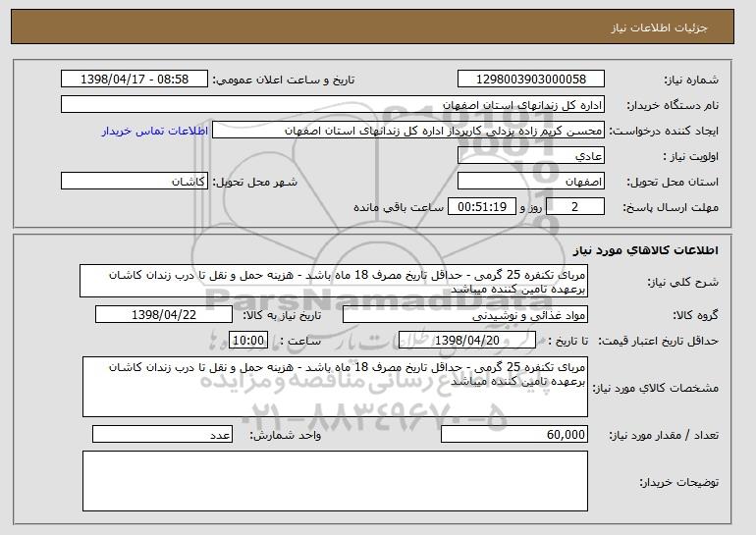The image size is (756, 535).
Task: Click the تاریخ نیاز به کالا label
Action: (x=282, y=315)
